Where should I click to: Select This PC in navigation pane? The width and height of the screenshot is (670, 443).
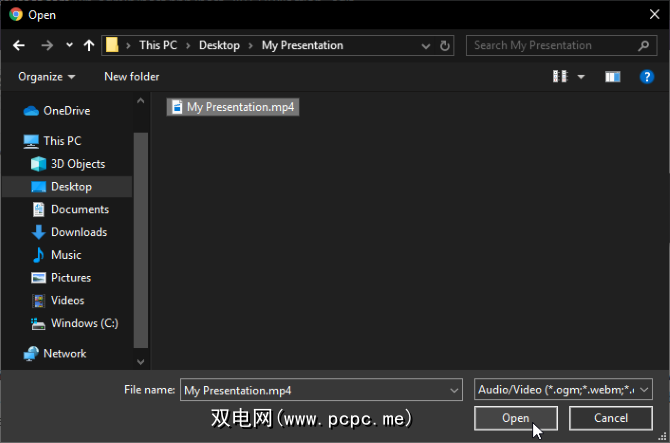pyautogui.click(x=62, y=141)
